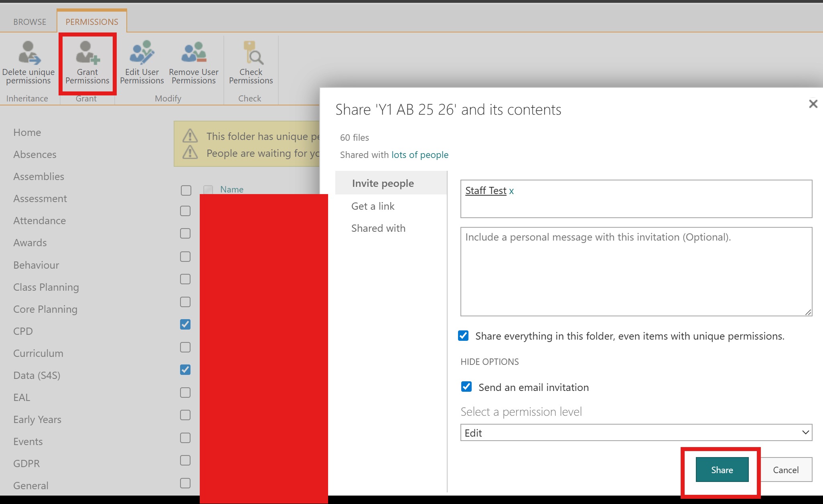The image size is (823, 504).
Task: Click the lots of people link
Action: pyautogui.click(x=420, y=155)
